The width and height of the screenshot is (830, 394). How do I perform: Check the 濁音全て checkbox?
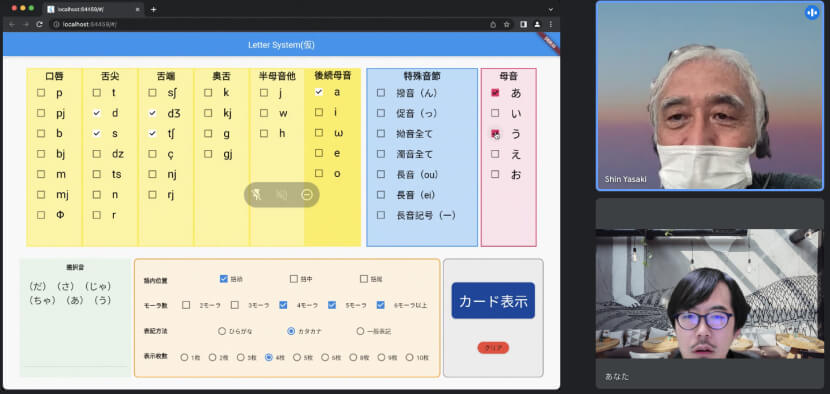coord(381,154)
